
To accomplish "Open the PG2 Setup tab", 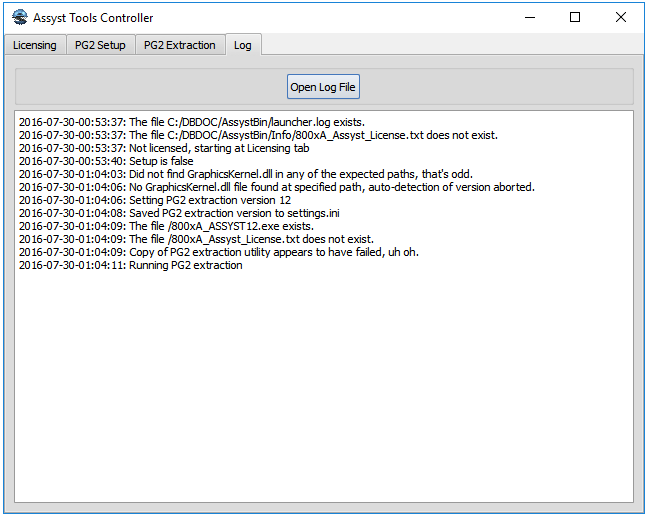I will click(100, 45).
